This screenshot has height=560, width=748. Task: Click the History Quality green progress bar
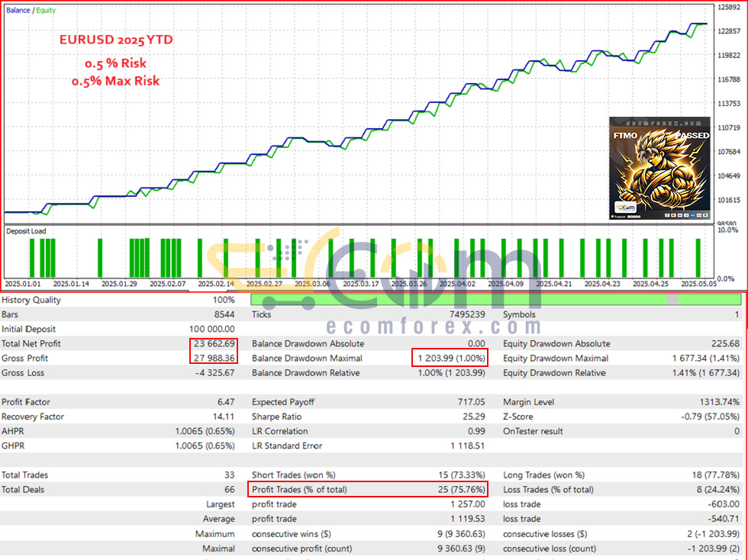[495, 300]
